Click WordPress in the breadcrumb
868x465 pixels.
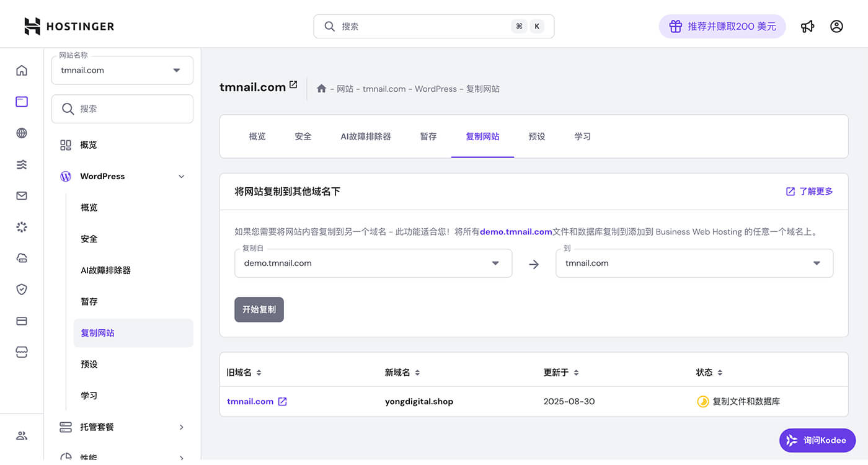(436, 89)
